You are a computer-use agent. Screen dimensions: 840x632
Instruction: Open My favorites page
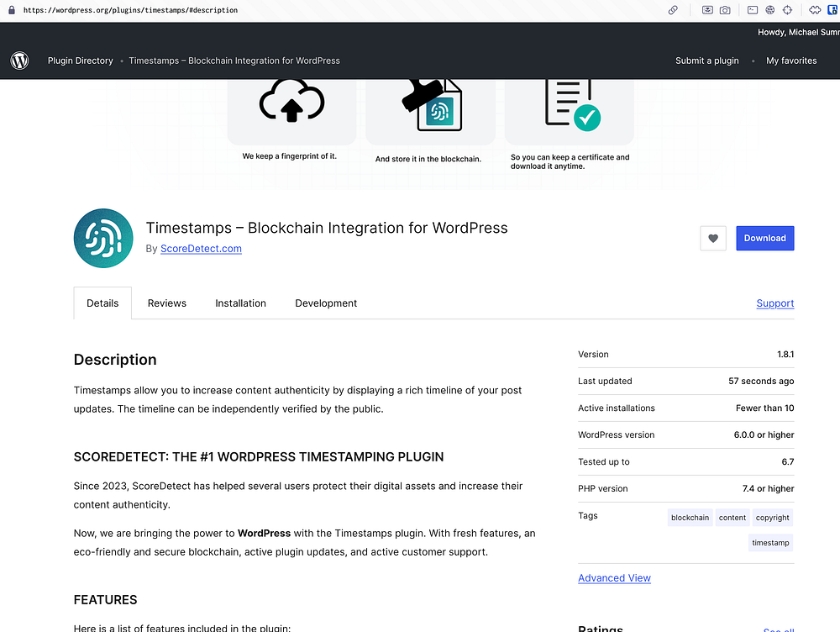click(x=791, y=61)
